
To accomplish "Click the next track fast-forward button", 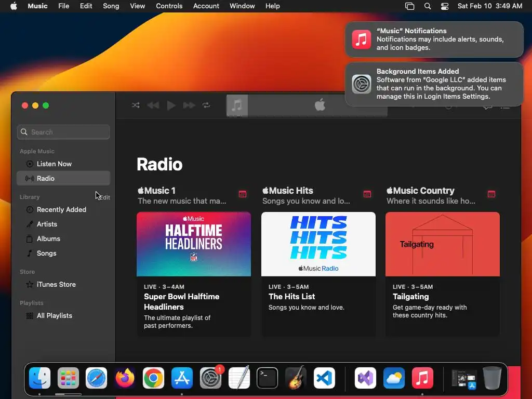I will tap(189, 105).
